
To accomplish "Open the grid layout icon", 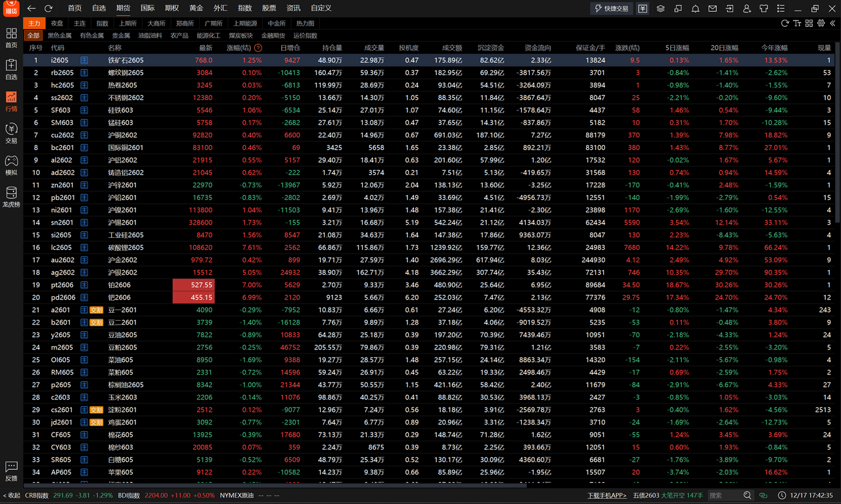I will pyautogui.click(x=809, y=23).
